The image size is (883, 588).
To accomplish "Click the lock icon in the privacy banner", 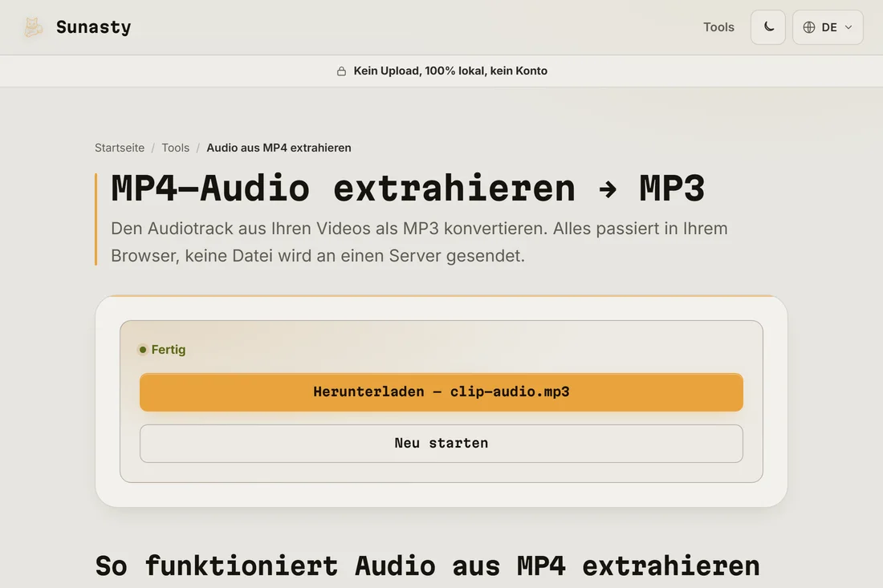I will click(341, 71).
